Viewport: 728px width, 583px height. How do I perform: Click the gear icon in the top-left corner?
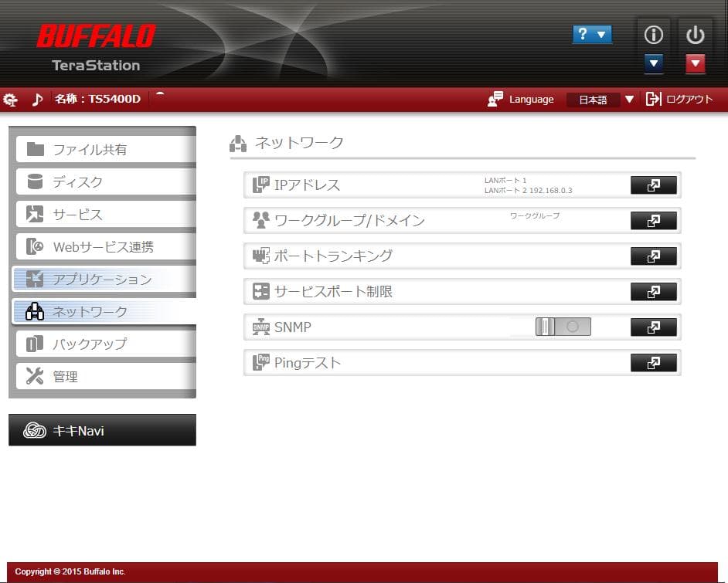click(x=10, y=99)
